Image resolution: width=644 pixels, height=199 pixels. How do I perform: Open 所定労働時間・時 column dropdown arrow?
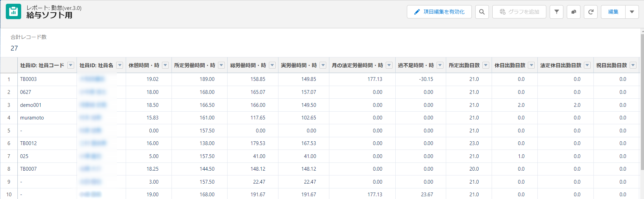pos(221,65)
